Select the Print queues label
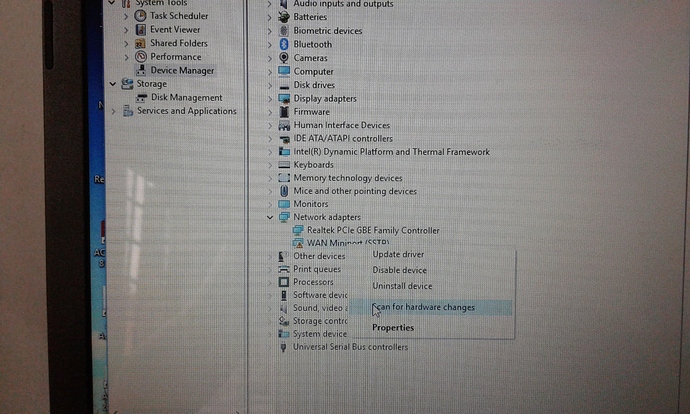Image resolution: width=690 pixels, height=414 pixels. [317, 269]
